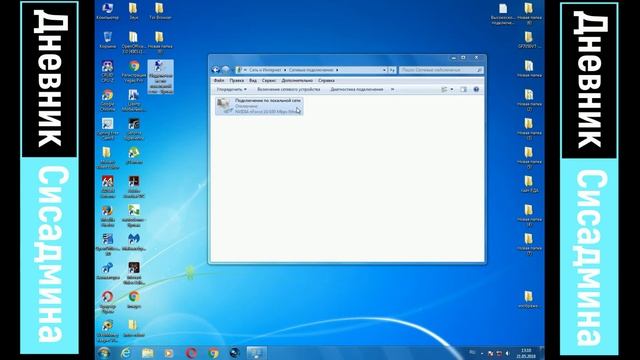This screenshot has width=640, height=360.
Task: Select 'Подключение по локальной сети' adapter item
Action: (259, 106)
